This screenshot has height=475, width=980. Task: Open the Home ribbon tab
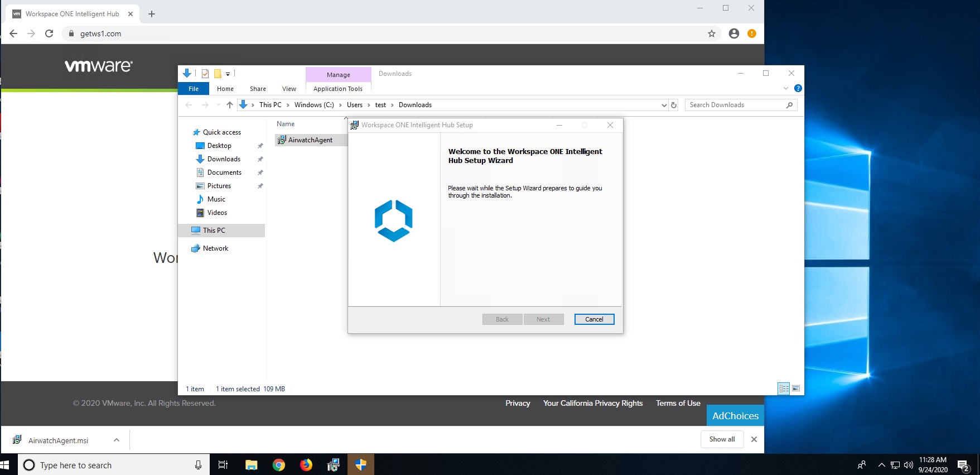[225, 89]
